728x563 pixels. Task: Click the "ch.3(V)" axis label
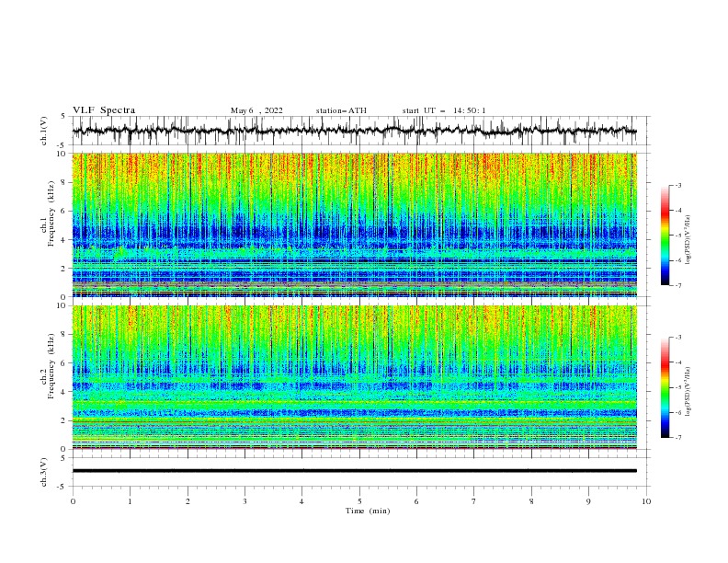point(44,473)
